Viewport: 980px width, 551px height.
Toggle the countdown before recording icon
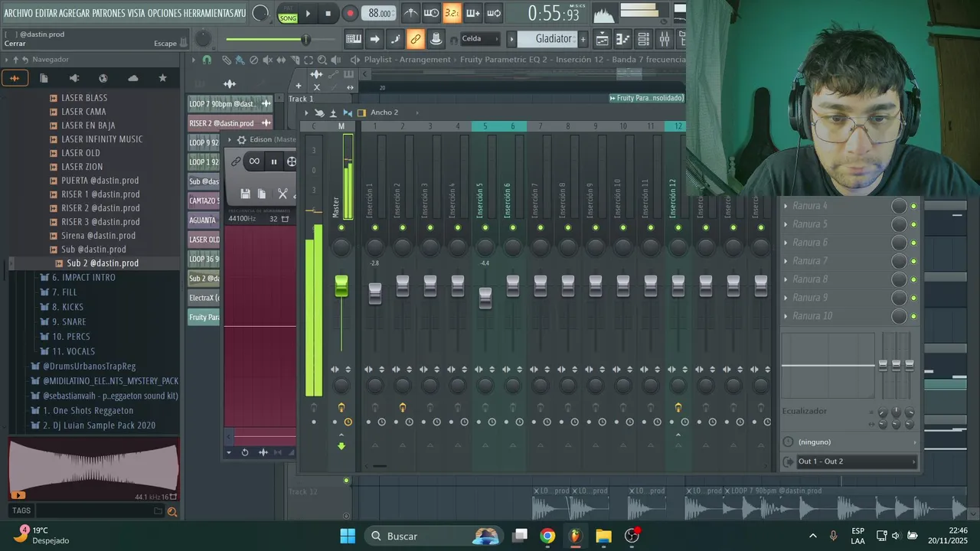[452, 13]
